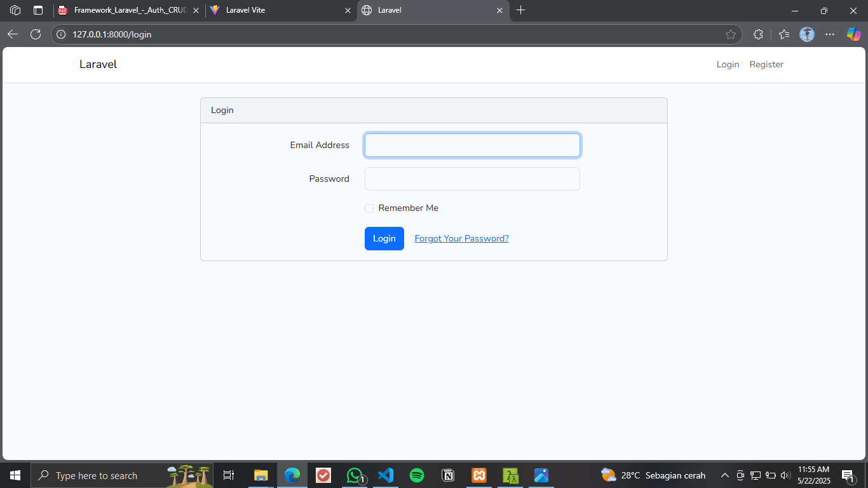Image resolution: width=868 pixels, height=488 pixels.
Task: Switch to the Laravel Vite tab
Action: tap(273, 10)
